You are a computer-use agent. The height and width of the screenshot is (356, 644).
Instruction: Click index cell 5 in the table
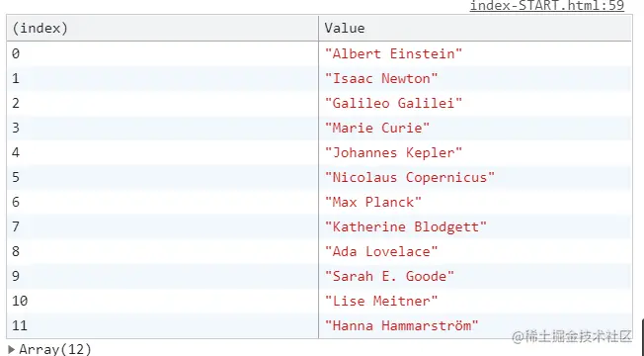coord(163,177)
